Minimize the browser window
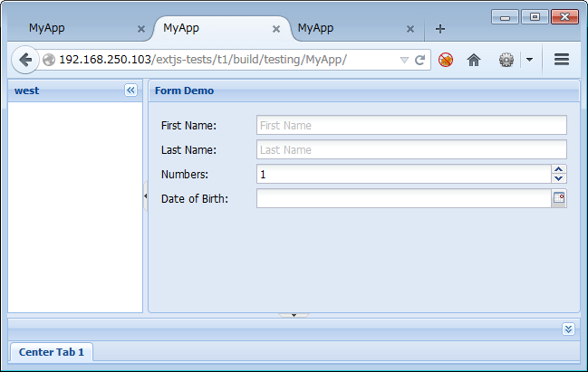Image resolution: width=588 pixels, height=372 pixels. tap(505, 17)
